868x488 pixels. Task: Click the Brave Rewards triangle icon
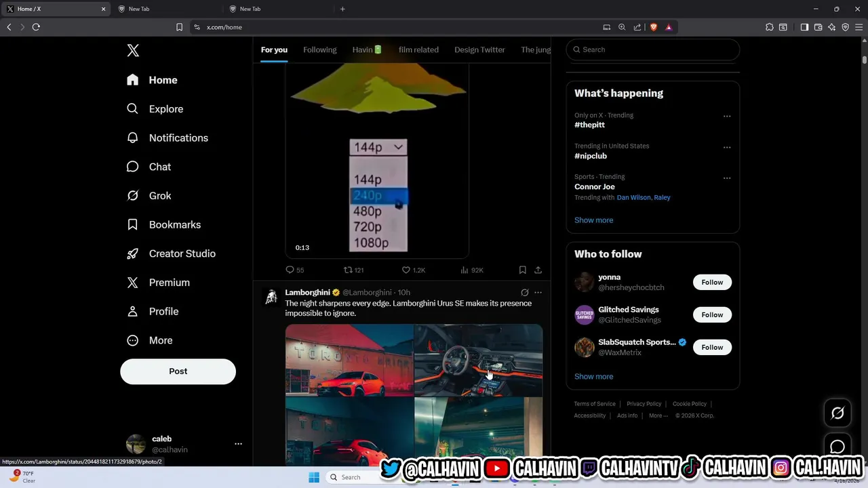point(669,27)
